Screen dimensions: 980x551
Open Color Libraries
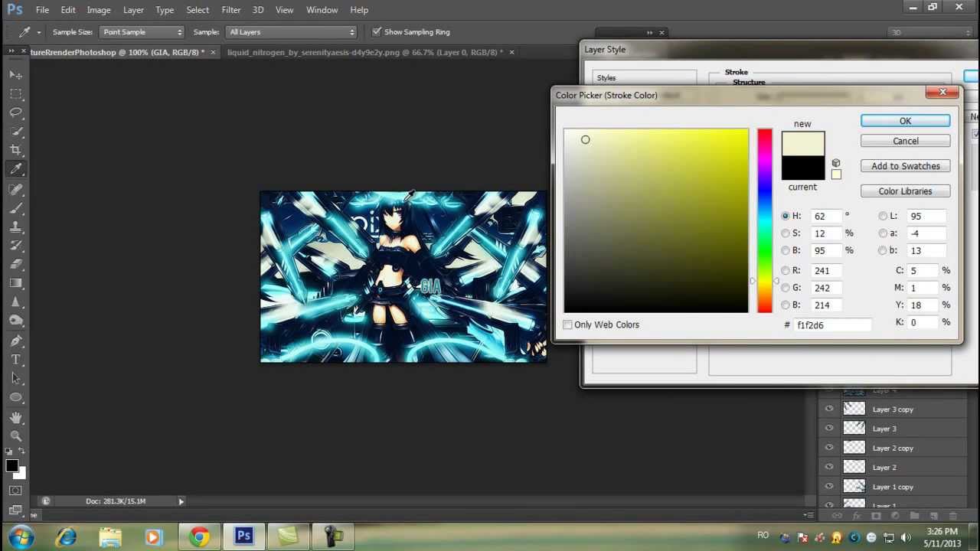(x=905, y=191)
